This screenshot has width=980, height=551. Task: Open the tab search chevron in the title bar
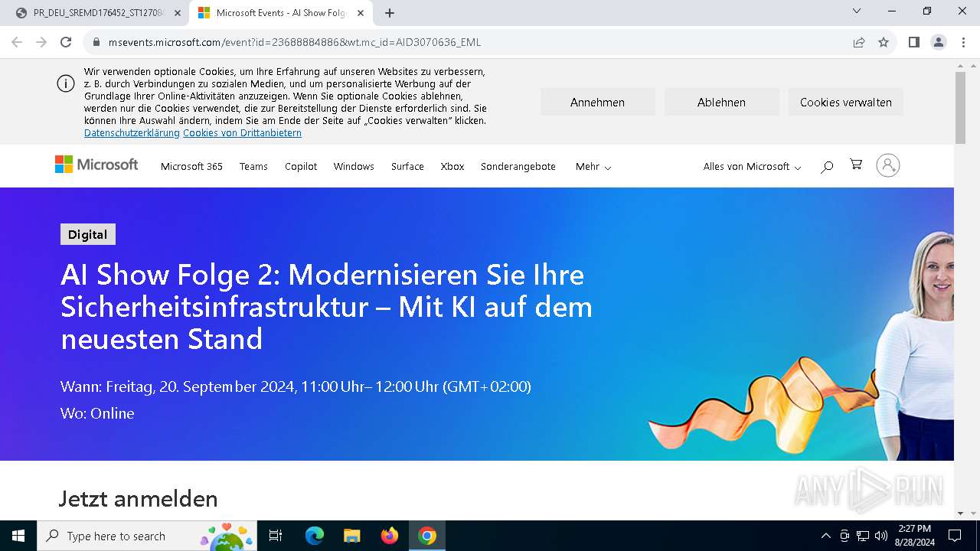[x=857, y=11]
